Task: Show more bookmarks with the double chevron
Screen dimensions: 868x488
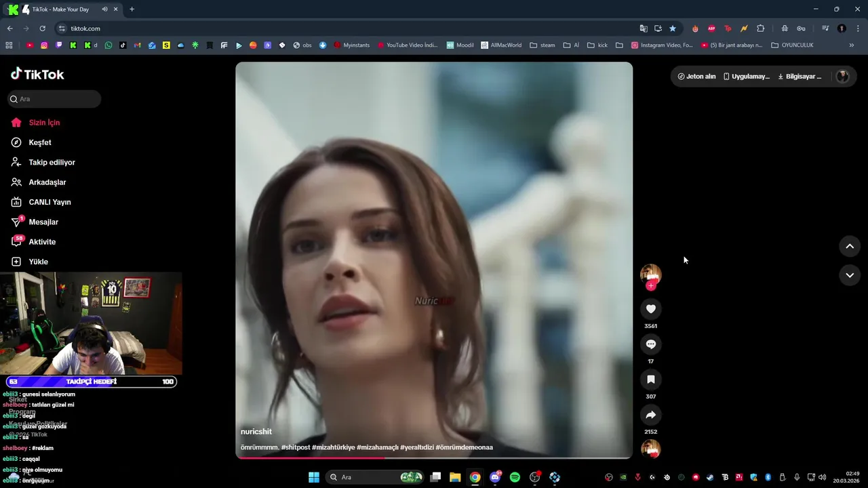Action: pyautogui.click(x=852, y=45)
